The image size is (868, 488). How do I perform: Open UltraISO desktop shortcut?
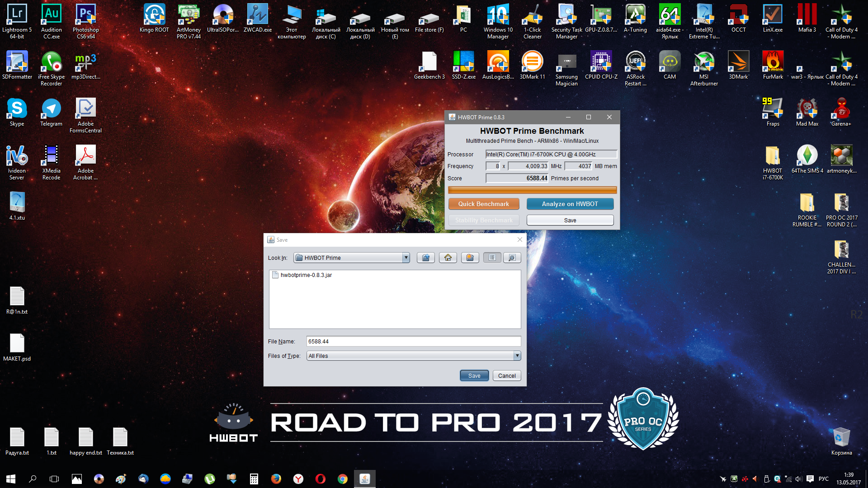click(x=223, y=18)
